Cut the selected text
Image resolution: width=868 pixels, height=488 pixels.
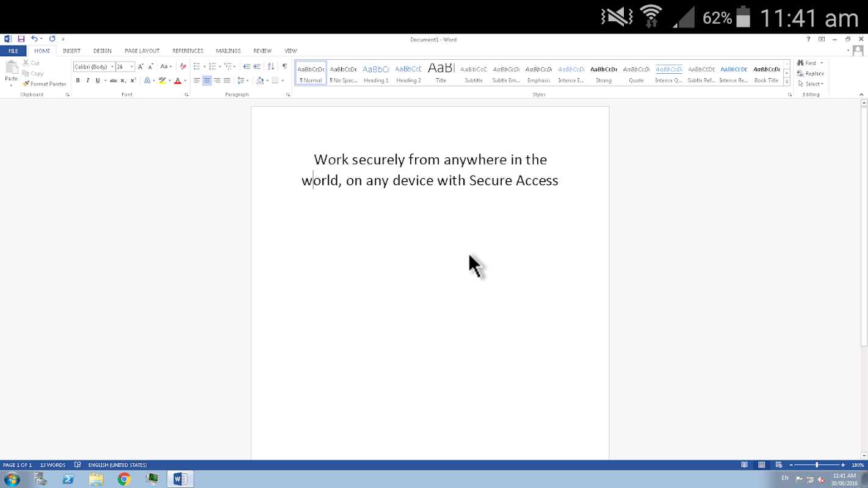[x=31, y=63]
